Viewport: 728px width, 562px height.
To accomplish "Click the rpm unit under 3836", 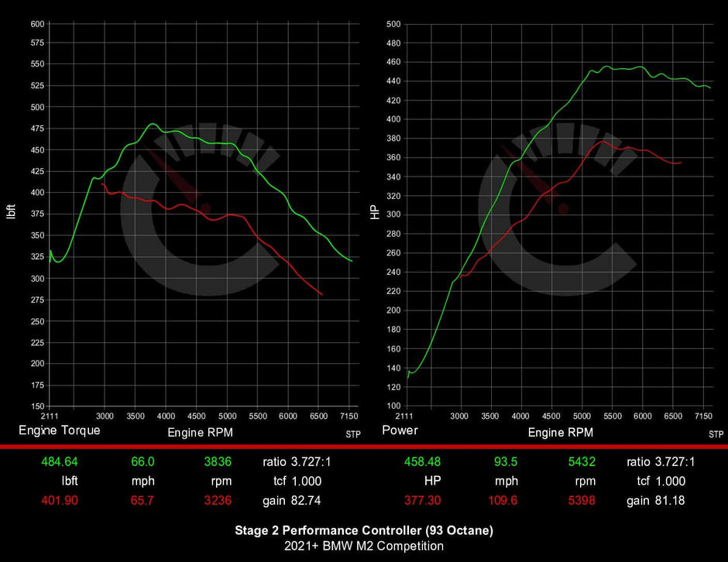I will point(221,481).
